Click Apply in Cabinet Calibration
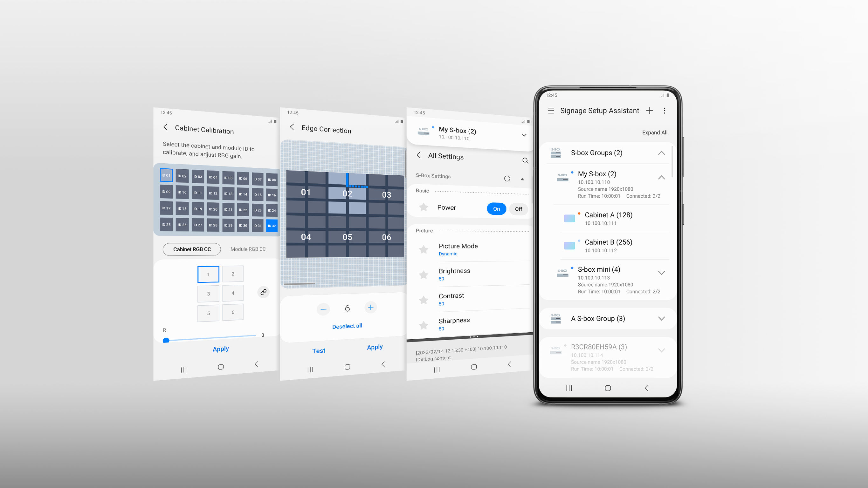The height and width of the screenshot is (488, 868). tap(221, 349)
